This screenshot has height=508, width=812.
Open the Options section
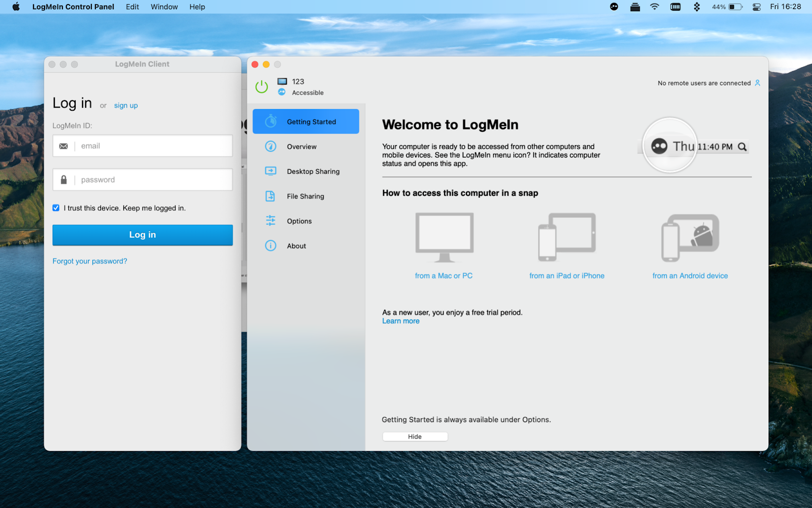click(x=306, y=221)
